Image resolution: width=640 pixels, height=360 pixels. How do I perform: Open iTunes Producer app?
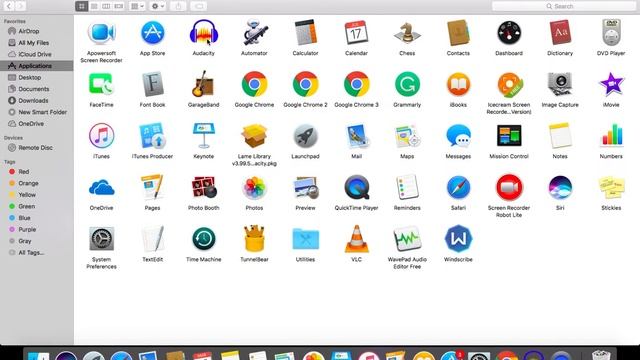[x=152, y=136]
